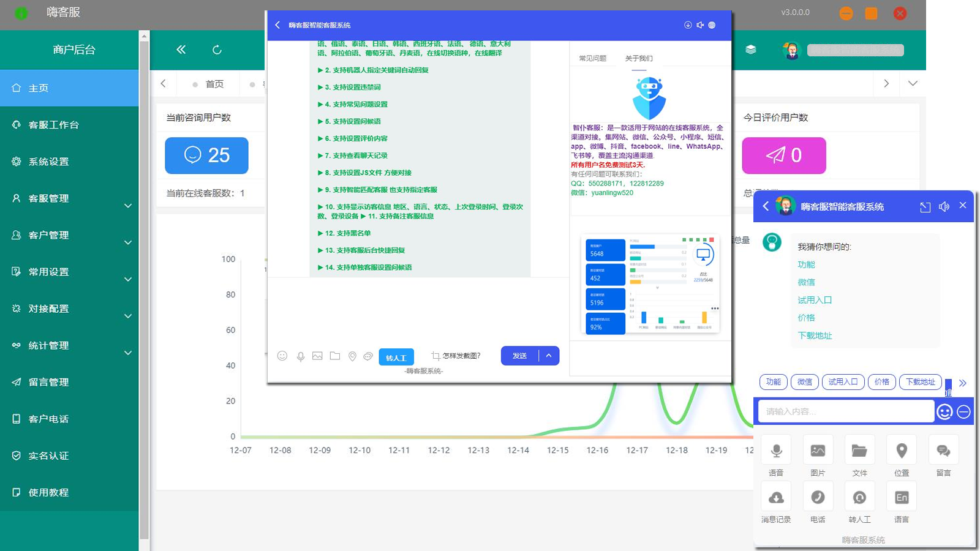Expand the small chat widget to fullscreen

(x=925, y=207)
